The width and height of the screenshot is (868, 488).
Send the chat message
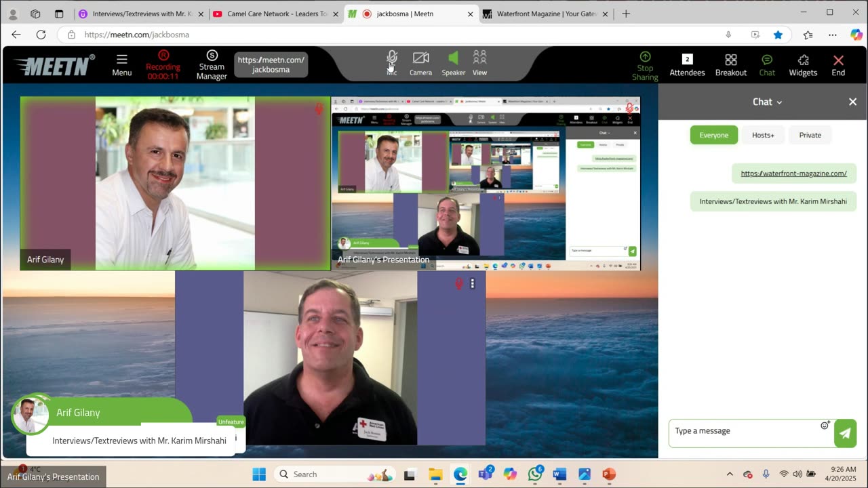(845, 434)
